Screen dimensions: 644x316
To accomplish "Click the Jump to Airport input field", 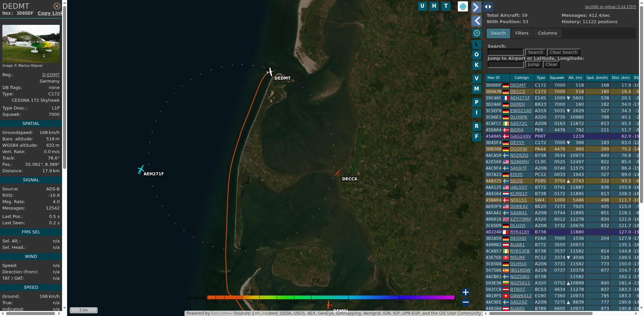I will coord(505,64).
